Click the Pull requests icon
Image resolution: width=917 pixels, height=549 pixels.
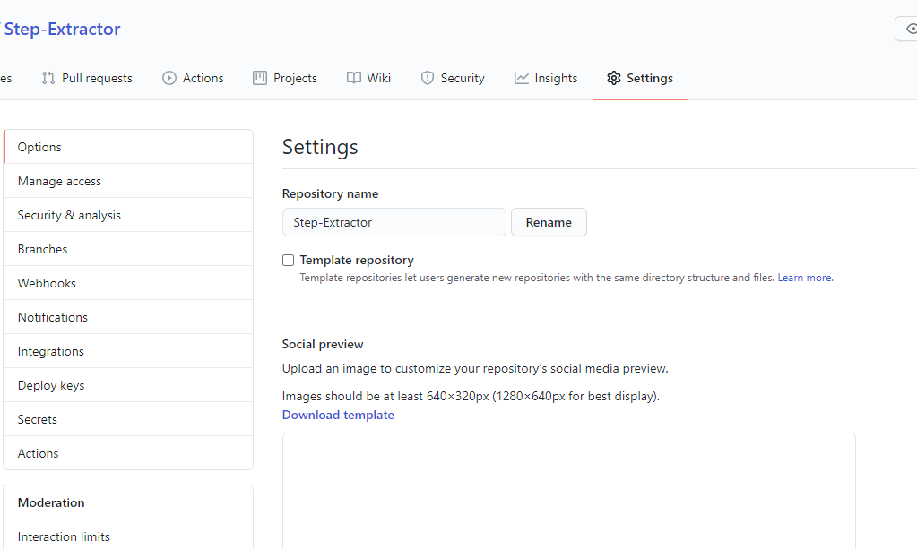[48, 78]
